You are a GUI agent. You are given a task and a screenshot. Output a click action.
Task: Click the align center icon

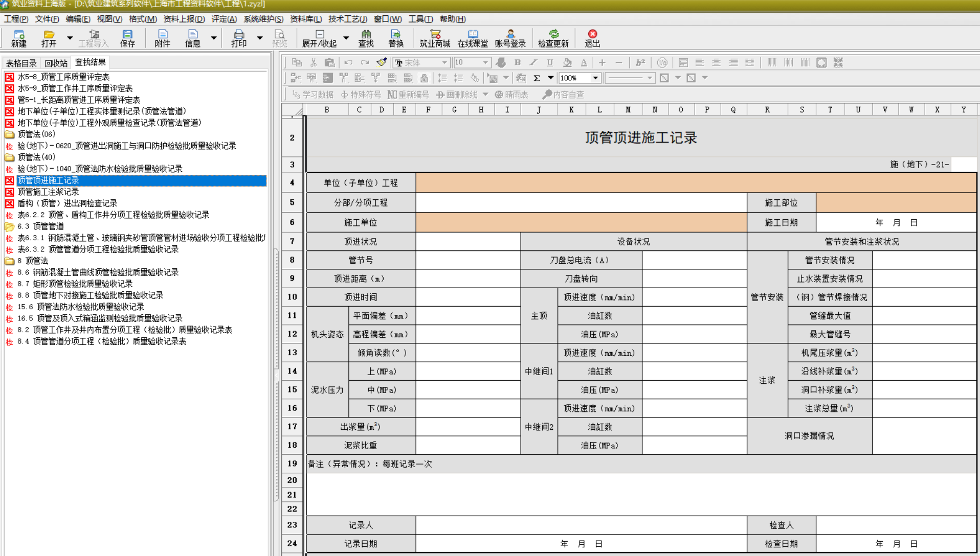[x=716, y=62]
